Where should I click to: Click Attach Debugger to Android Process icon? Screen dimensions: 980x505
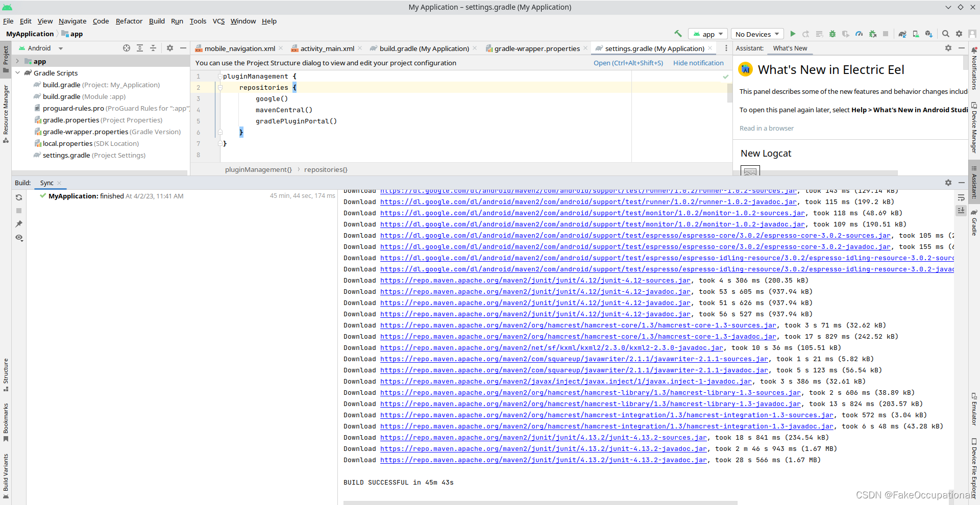tap(872, 34)
